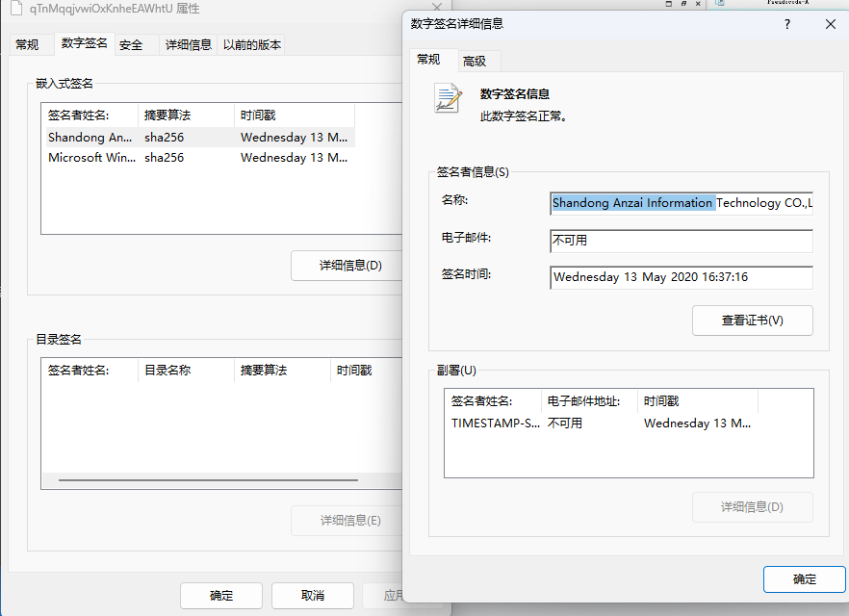Click the 电子邮件 field showing 不可用
Screen dimensions: 849x616
682,241
